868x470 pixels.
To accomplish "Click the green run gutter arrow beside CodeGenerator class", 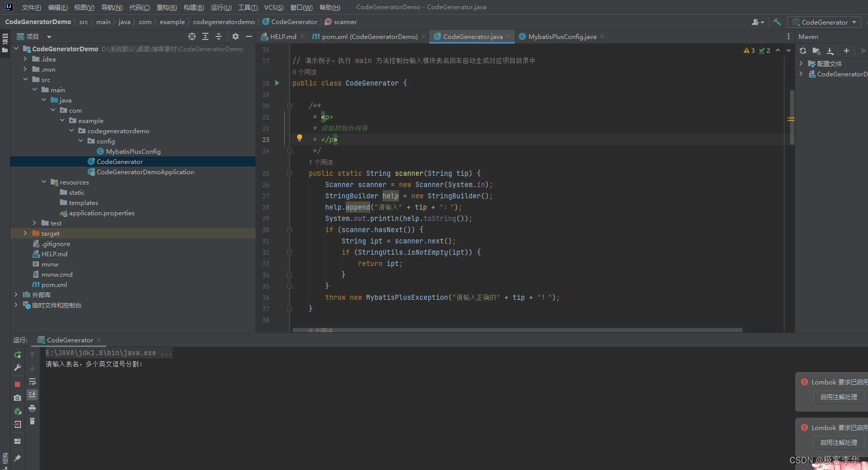I will click(277, 83).
